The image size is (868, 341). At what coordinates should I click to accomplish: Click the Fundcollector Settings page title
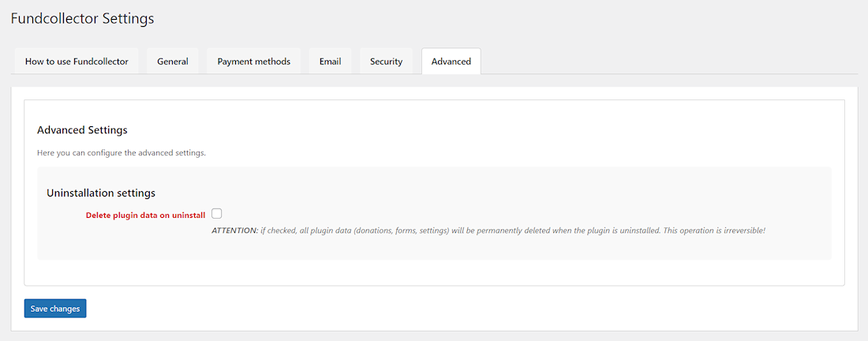[x=82, y=18]
